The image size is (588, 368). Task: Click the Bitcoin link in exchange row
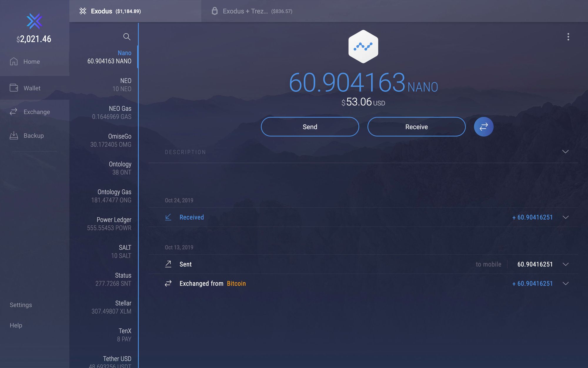236,284
